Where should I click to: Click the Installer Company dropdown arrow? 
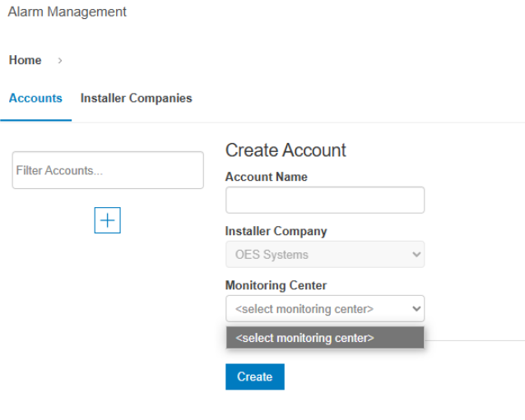[416, 255]
